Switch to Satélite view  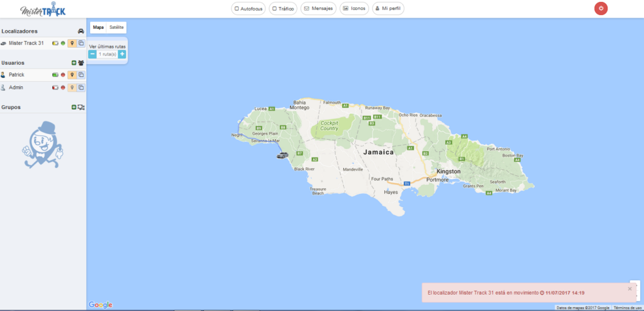(116, 28)
